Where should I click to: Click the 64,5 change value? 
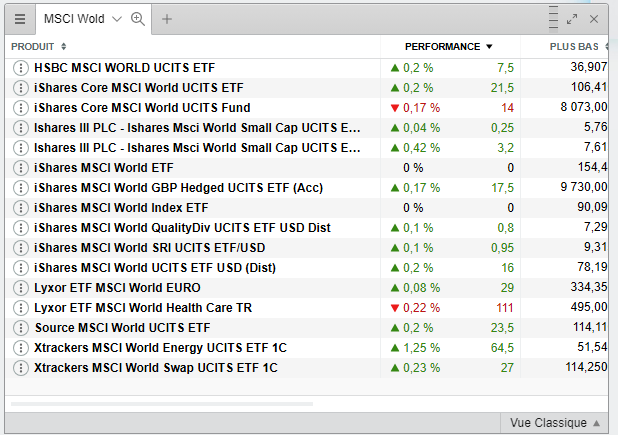502,348
